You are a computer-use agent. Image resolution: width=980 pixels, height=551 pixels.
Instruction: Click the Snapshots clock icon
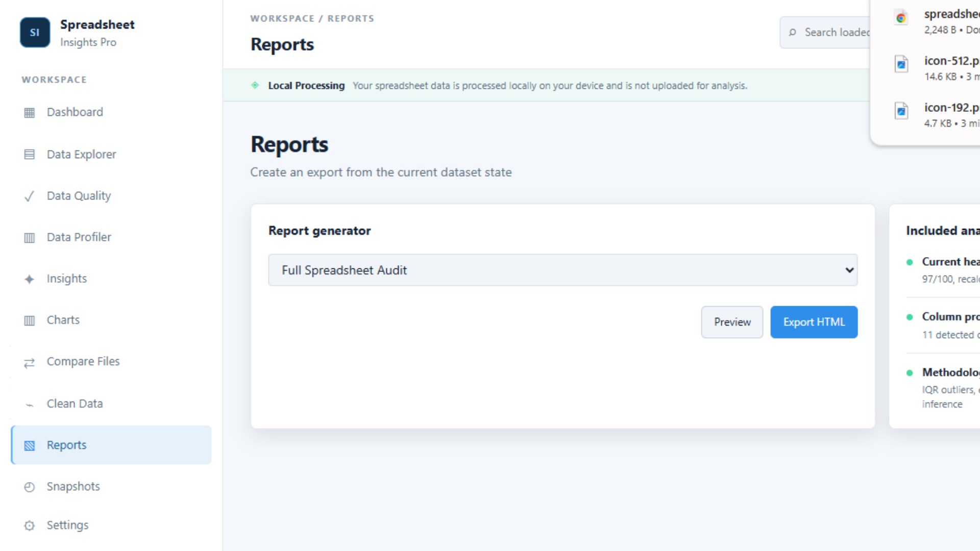(30, 487)
